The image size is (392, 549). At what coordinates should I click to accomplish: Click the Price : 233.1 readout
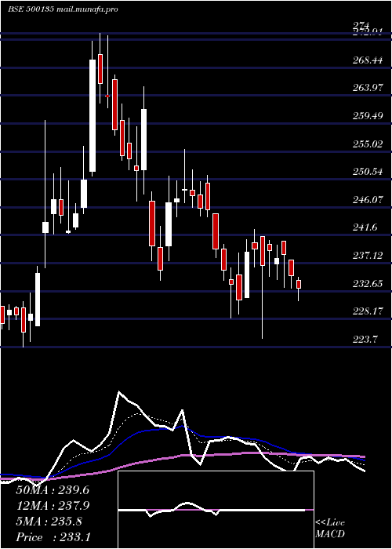tap(53, 537)
